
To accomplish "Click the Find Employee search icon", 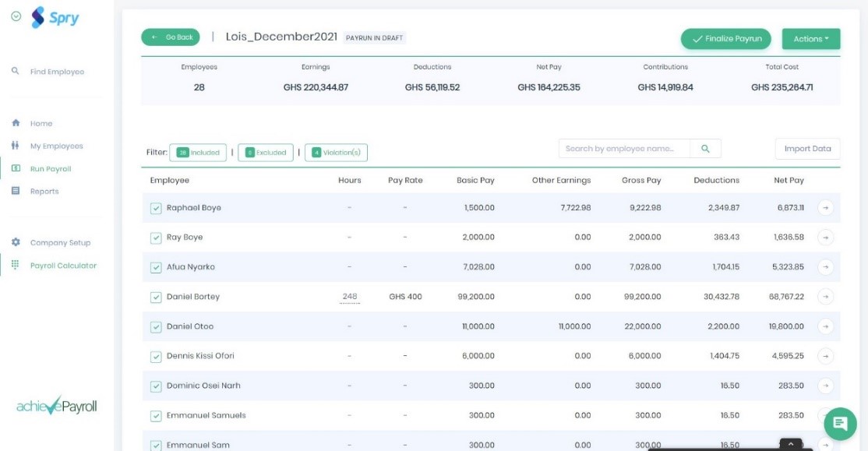I will 16,71.
